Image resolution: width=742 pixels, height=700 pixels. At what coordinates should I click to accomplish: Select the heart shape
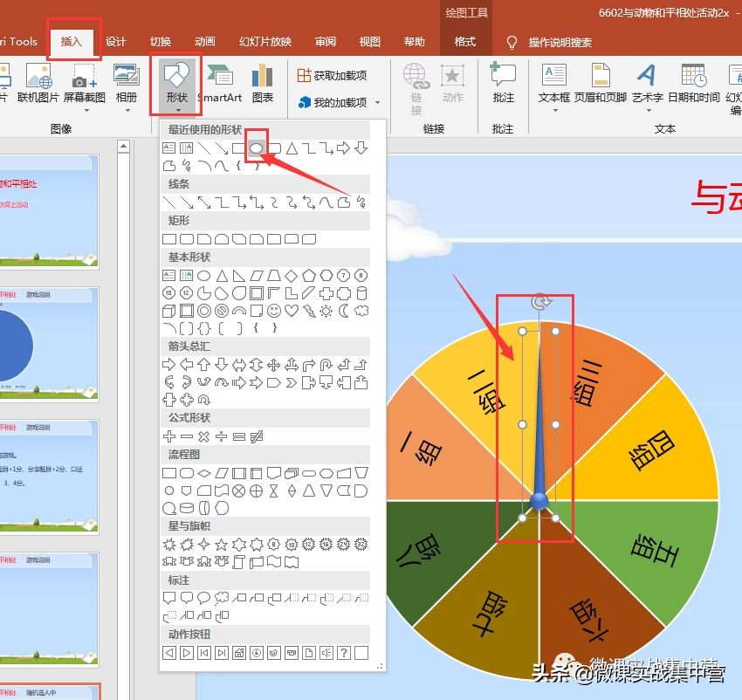click(292, 311)
